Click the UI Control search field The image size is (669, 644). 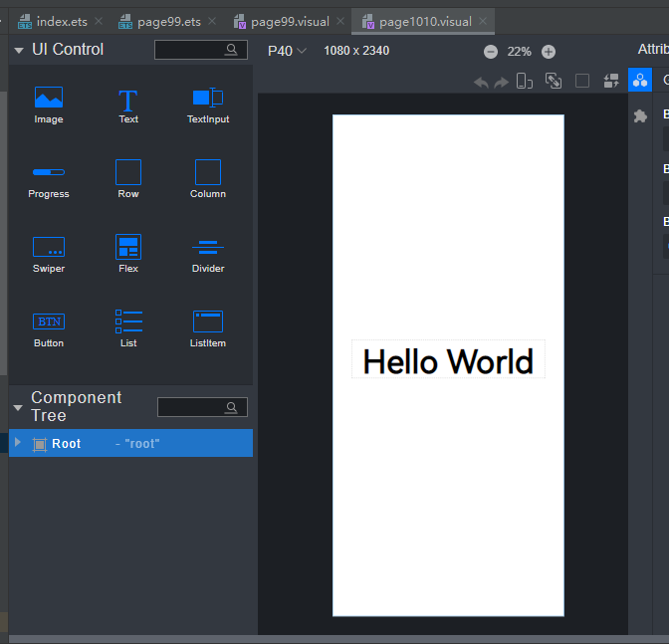[x=201, y=50]
